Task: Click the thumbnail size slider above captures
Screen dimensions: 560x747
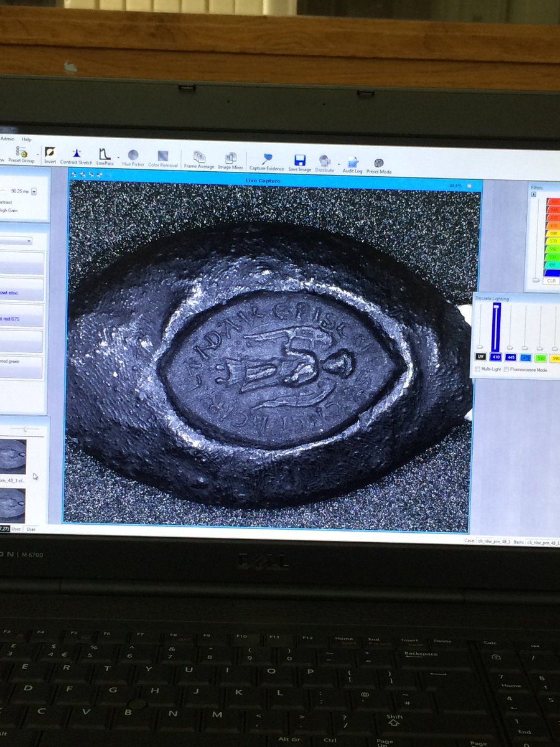Action: 24,429
